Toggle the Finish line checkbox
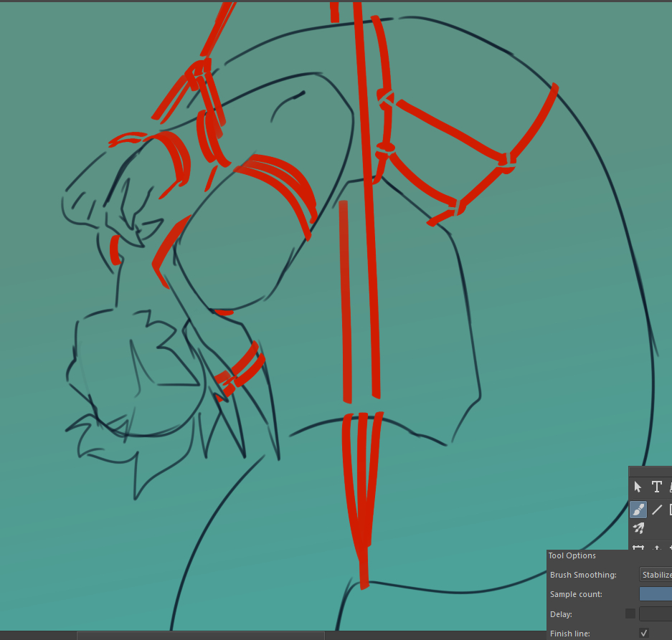The image size is (672, 640). pyautogui.click(x=643, y=633)
